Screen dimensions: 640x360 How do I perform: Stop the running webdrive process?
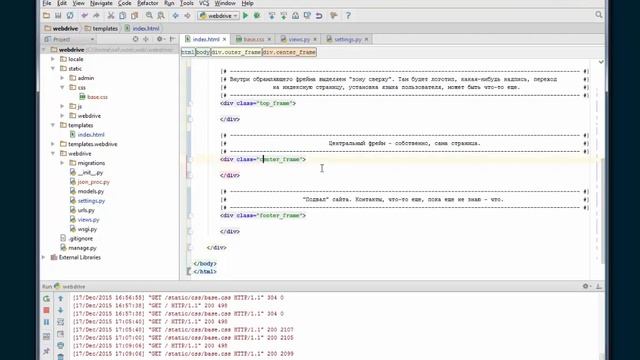tap(47, 311)
